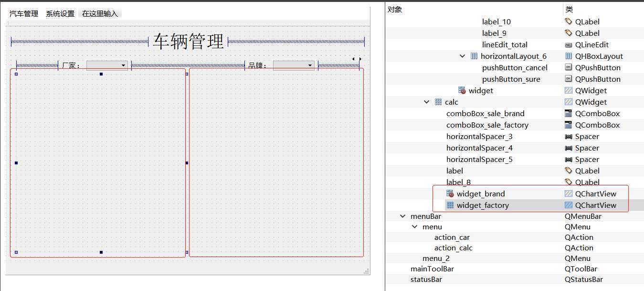This screenshot has height=291, width=644.
Task: Click QPushButton icon in pushButton_sure row
Action: pos(568,79)
